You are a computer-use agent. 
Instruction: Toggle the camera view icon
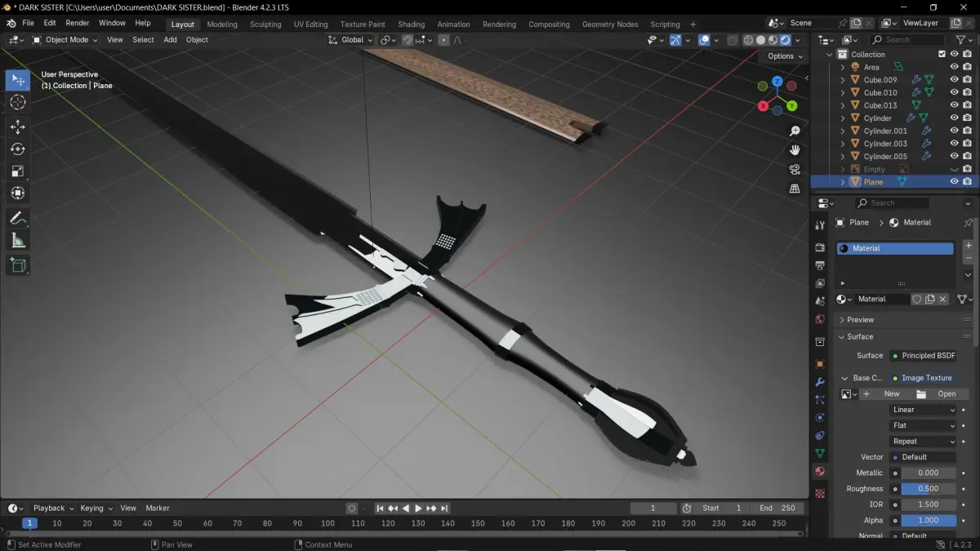coord(795,169)
